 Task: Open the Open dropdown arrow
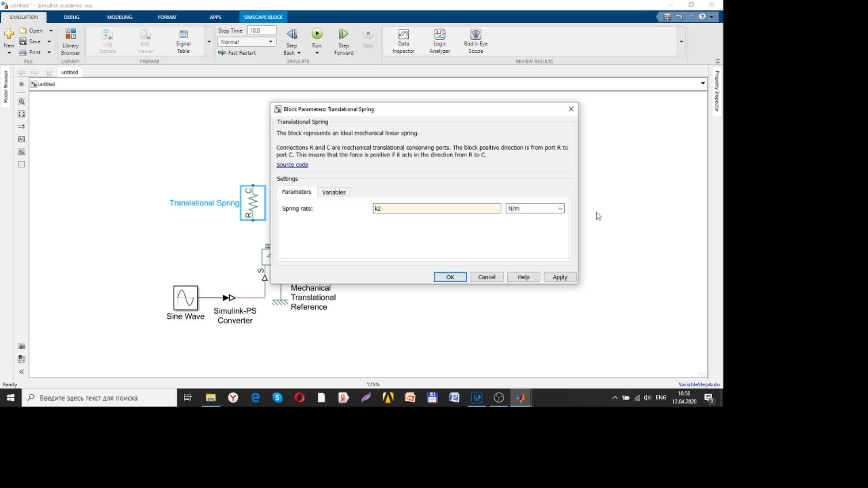[51, 31]
